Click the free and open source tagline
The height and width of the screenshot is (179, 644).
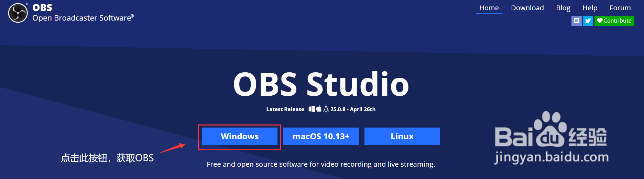tap(321, 164)
